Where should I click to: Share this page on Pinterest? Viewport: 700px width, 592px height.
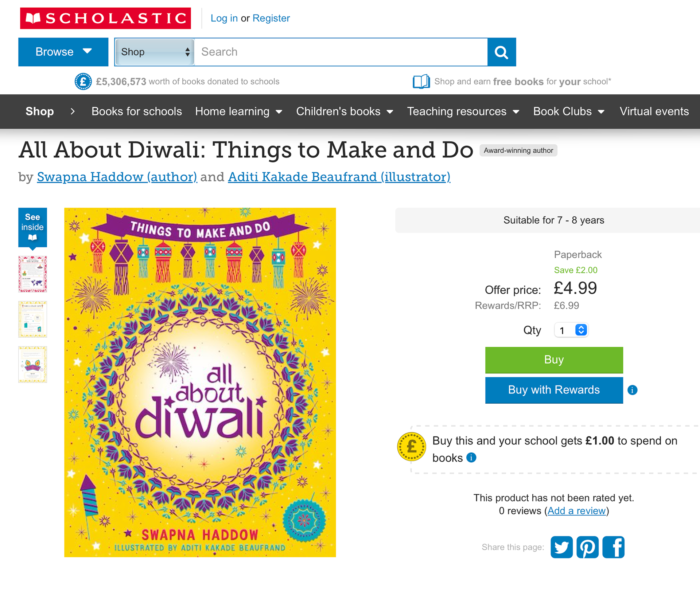tap(587, 547)
